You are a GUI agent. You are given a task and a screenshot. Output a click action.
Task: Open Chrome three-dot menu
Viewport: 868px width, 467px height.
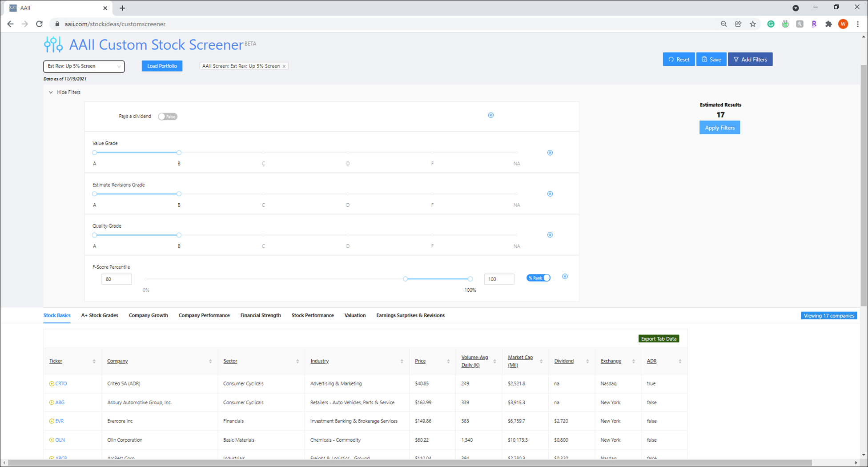pos(858,24)
